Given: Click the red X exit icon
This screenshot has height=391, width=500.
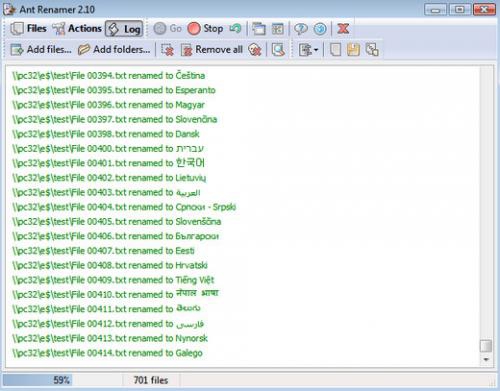Looking at the screenshot, I should 343,29.
